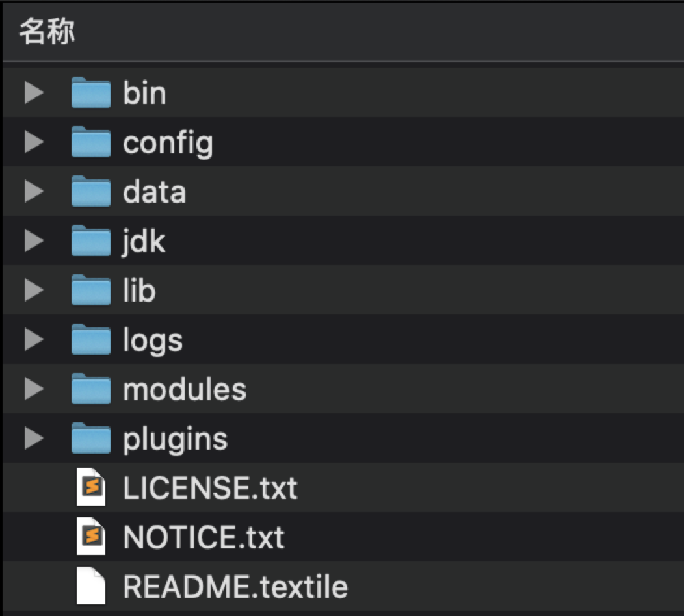This screenshot has width=684, height=616.
Task: Select the jdk folder icon
Action: coord(90,241)
